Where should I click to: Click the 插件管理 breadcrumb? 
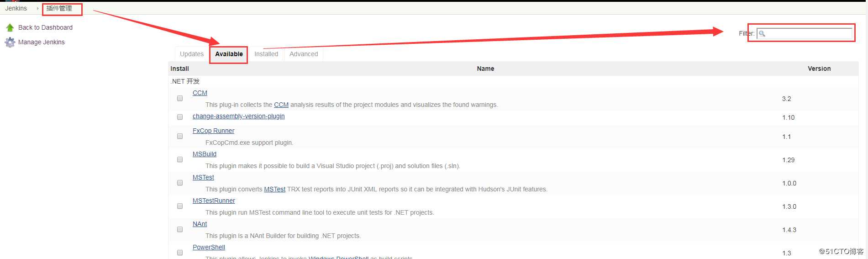[x=59, y=8]
